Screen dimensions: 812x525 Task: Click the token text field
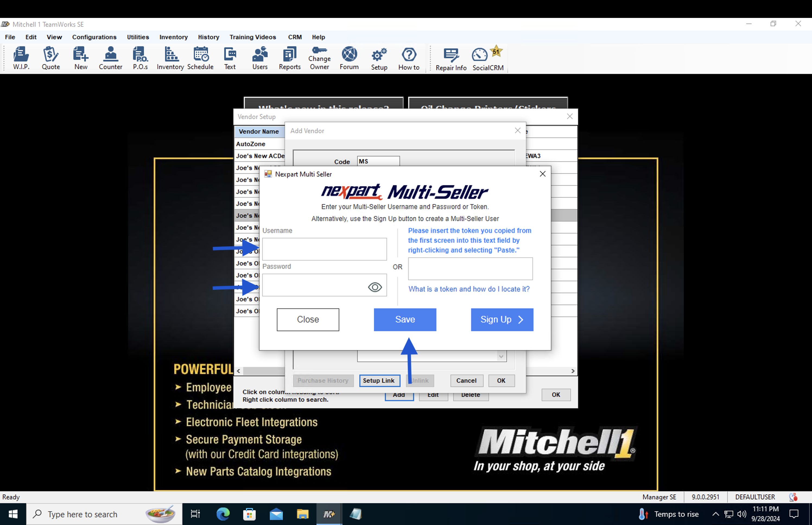point(470,268)
